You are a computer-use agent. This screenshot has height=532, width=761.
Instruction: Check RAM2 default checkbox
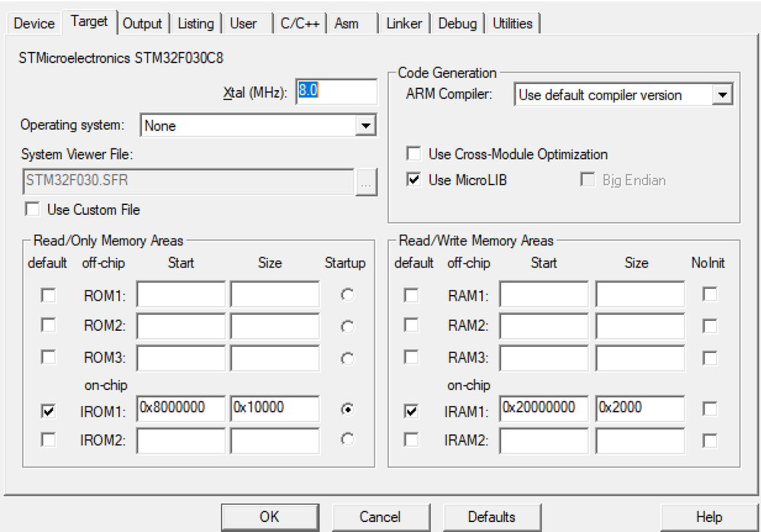[x=411, y=325]
